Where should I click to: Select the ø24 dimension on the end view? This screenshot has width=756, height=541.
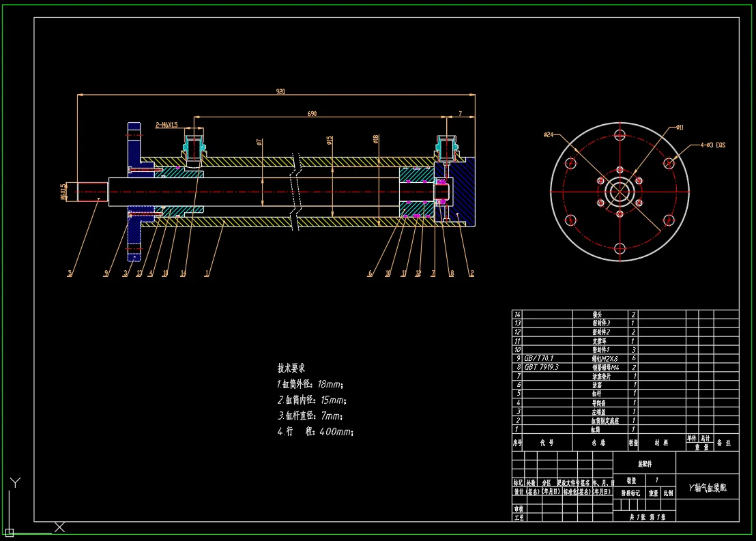point(549,134)
